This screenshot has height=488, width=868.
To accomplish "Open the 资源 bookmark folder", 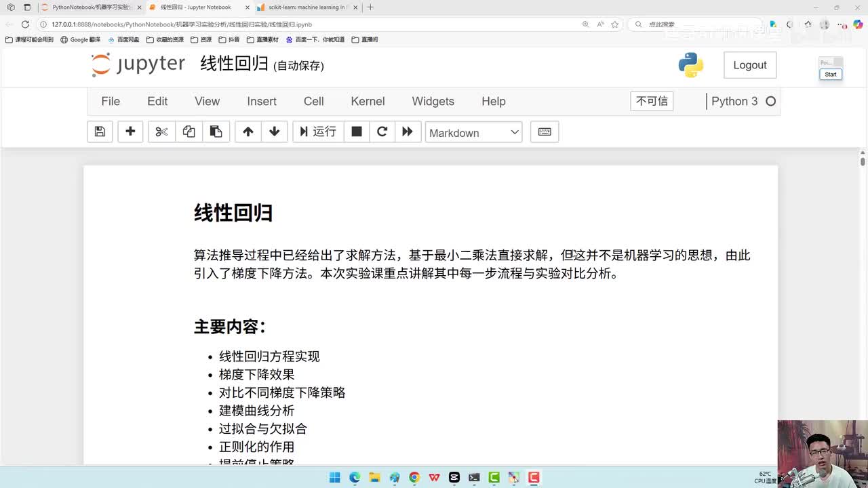I will click(201, 39).
